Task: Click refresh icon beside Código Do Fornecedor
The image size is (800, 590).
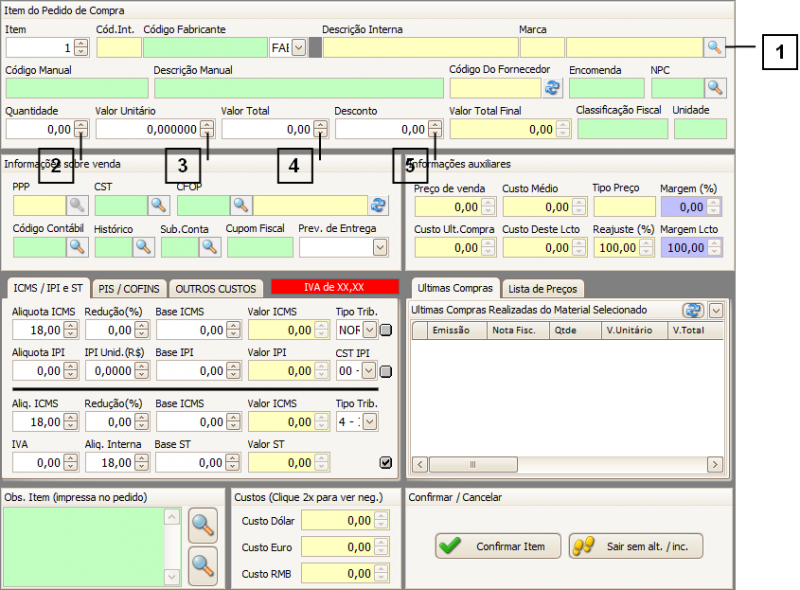Action: click(x=552, y=88)
